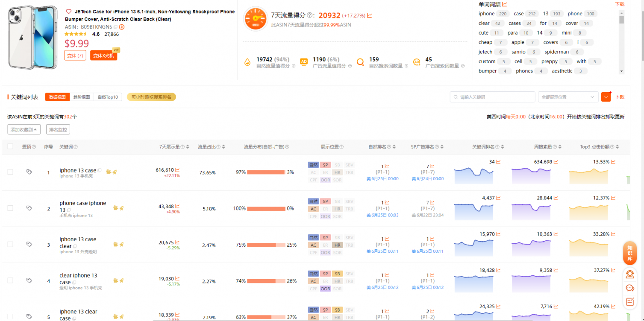Tick the select-all checkbox in table header
644x321 pixels.
pyautogui.click(x=10, y=146)
